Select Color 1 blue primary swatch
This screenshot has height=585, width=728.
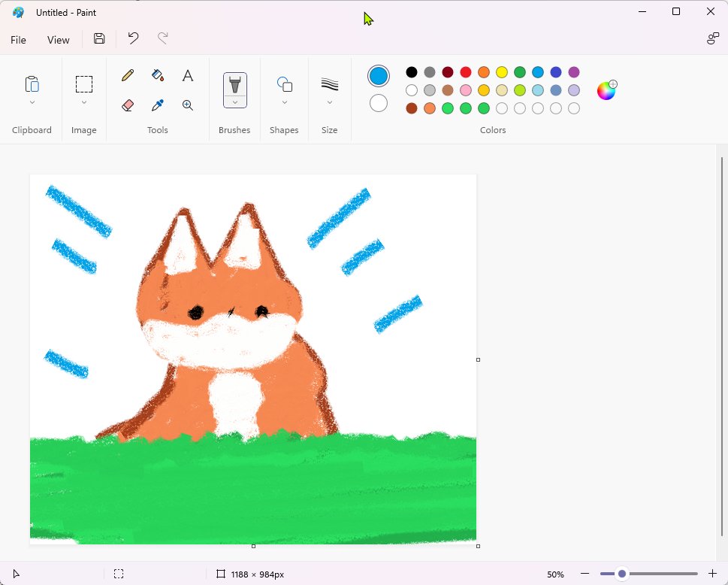[379, 76]
